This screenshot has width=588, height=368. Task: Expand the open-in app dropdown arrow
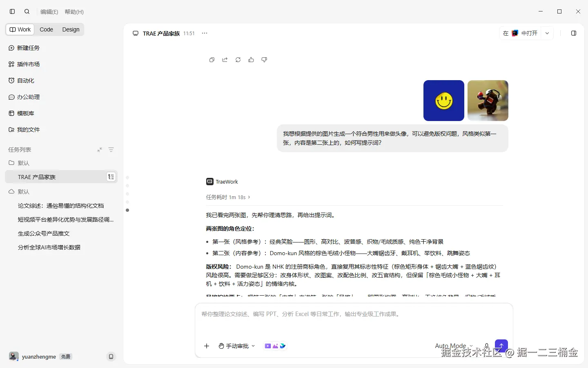[x=547, y=33]
